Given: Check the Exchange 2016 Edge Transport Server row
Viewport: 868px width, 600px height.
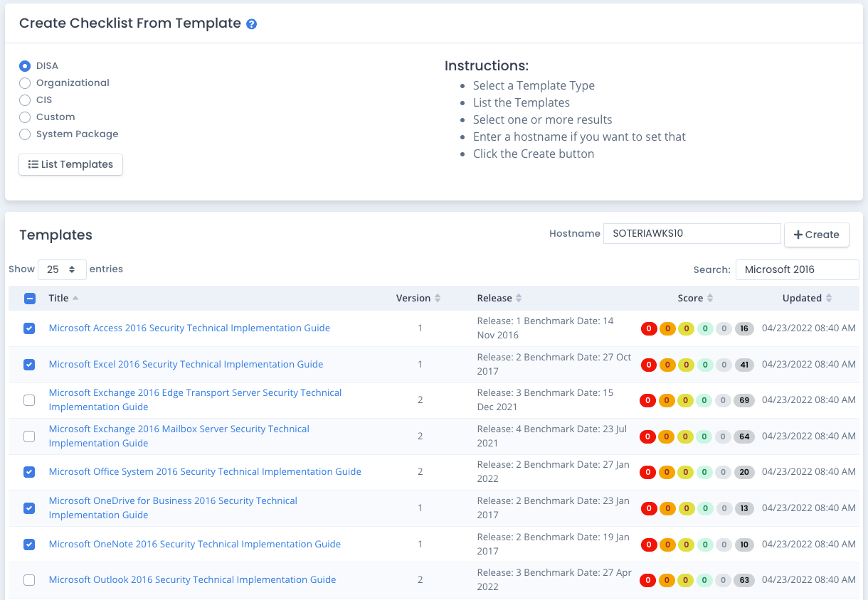Looking at the screenshot, I should pyautogui.click(x=29, y=400).
